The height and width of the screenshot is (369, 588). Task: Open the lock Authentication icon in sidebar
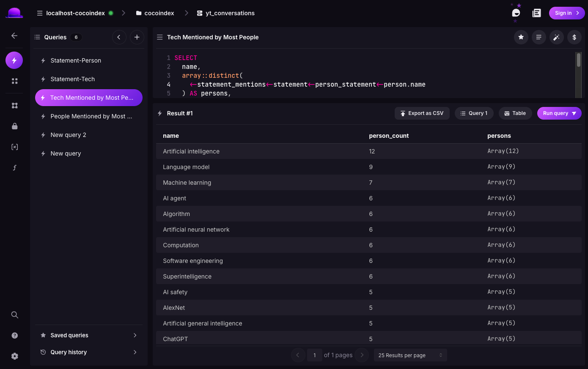pos(14,126)
